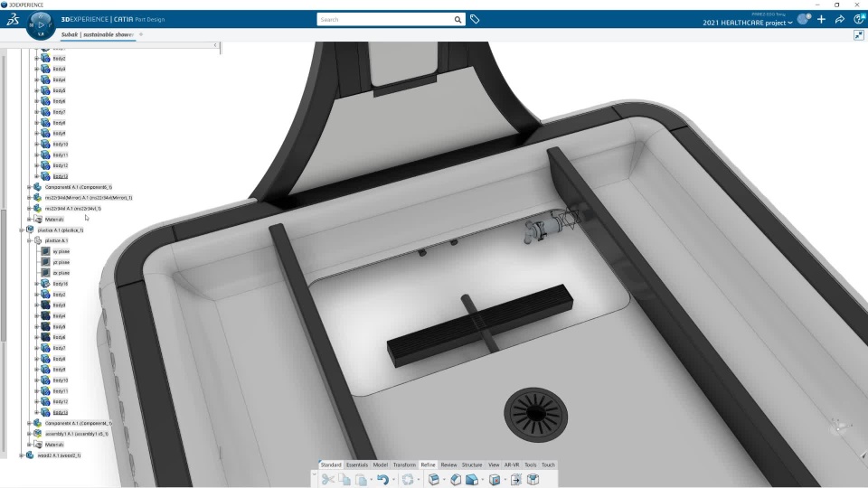
Task: Select the Chamfer tool icon
Action: (x=456, y=479)
